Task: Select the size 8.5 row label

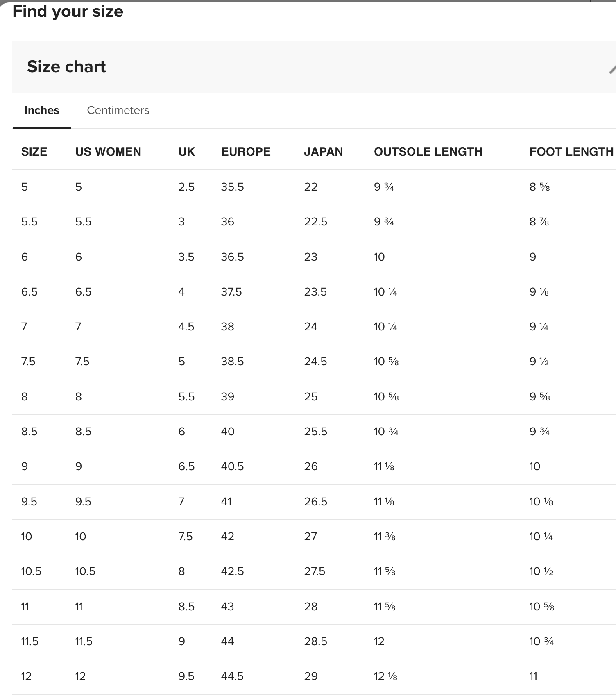Action: point(29,432)
